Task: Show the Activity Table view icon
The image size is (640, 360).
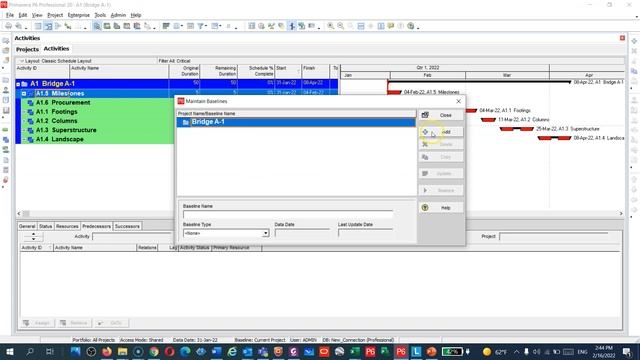Action: [x=38, y=26]
